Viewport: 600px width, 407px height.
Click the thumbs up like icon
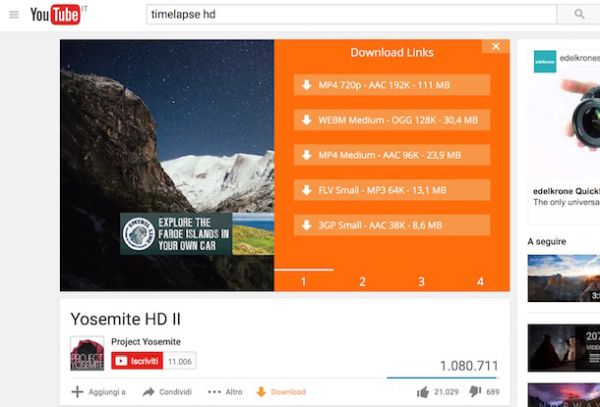(x=423, y=391)
